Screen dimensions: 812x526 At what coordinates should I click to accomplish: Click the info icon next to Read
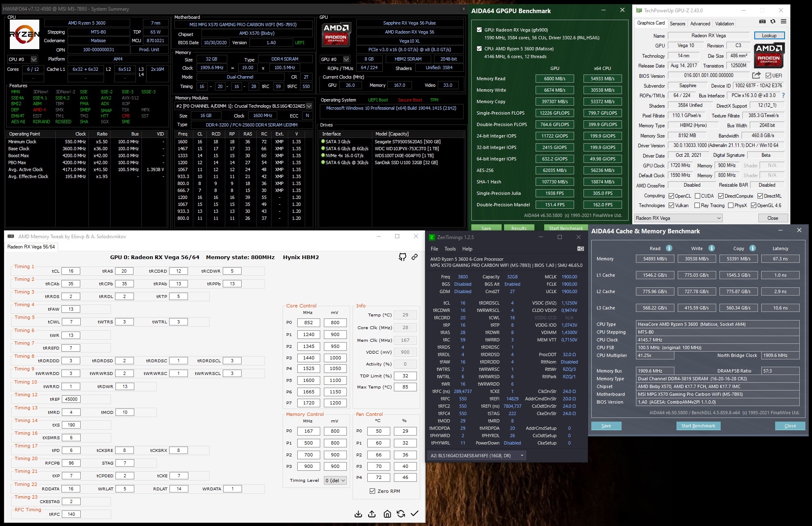click(x=669, y=248)
